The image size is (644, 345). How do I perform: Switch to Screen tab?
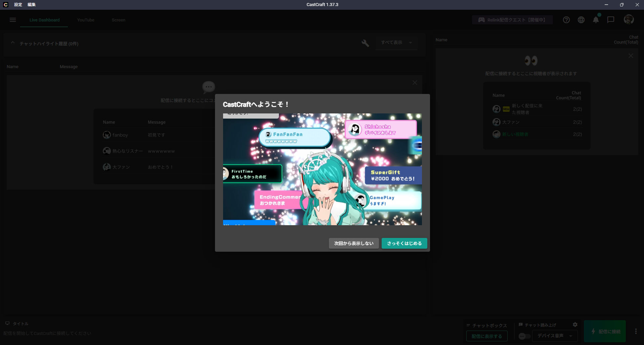pyautogui.click(x=119, y=20)
